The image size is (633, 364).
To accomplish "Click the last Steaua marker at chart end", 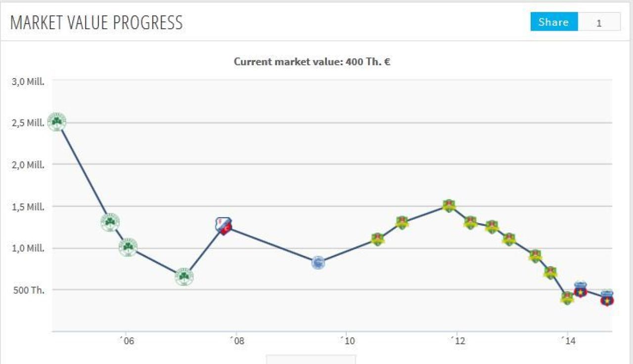I will tap(607, 298).
